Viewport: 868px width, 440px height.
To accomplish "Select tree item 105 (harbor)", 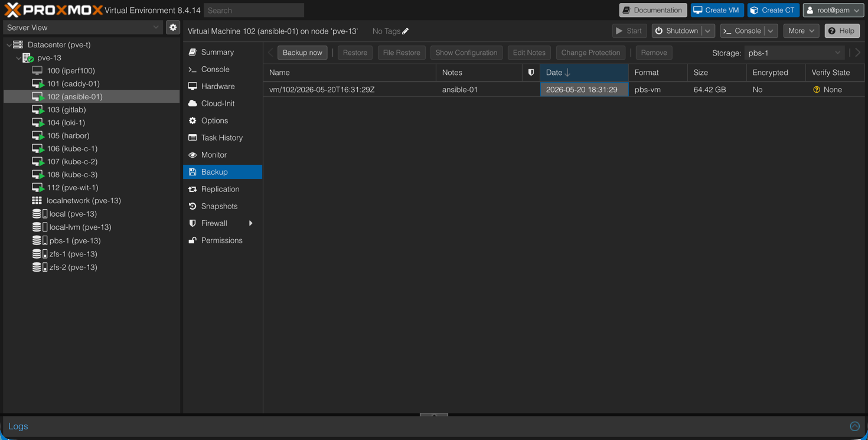I will pyautogui.click(x=92, y=136).
